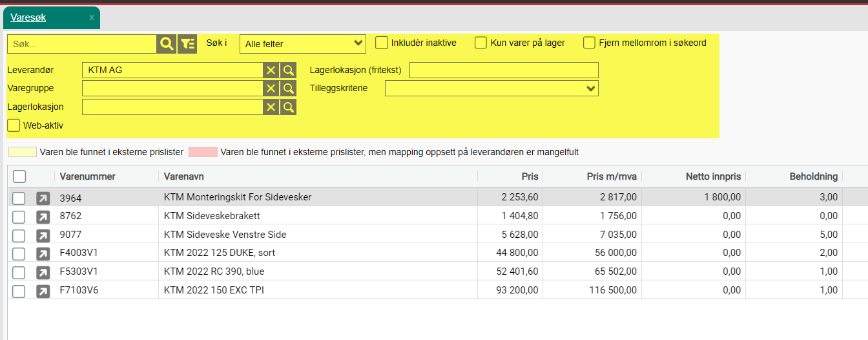Open item F4003V1 using its arrow icon
868x340 pixels.
tap(43, 253)
